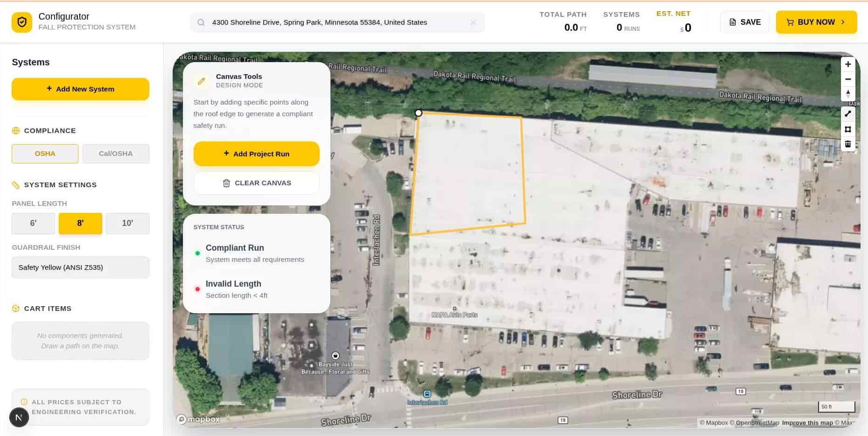Select the line draw tool
The height and width of the screenshot is (436, 868).
pos(847,114)
